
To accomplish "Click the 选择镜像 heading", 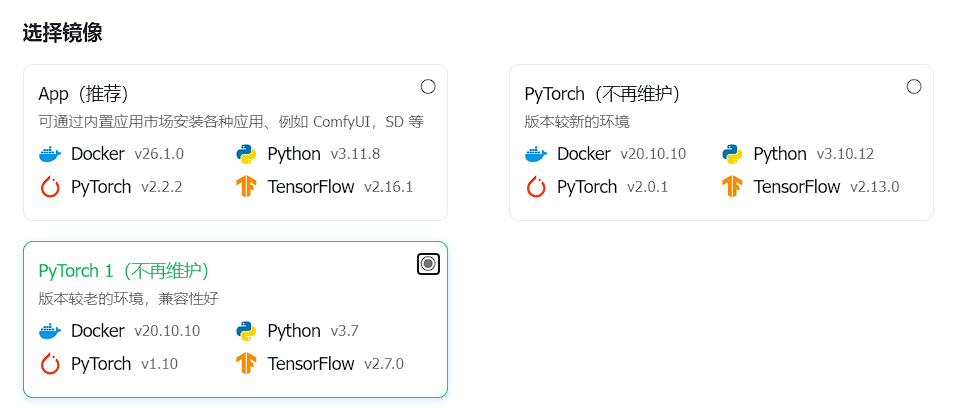I will point(62,33).
